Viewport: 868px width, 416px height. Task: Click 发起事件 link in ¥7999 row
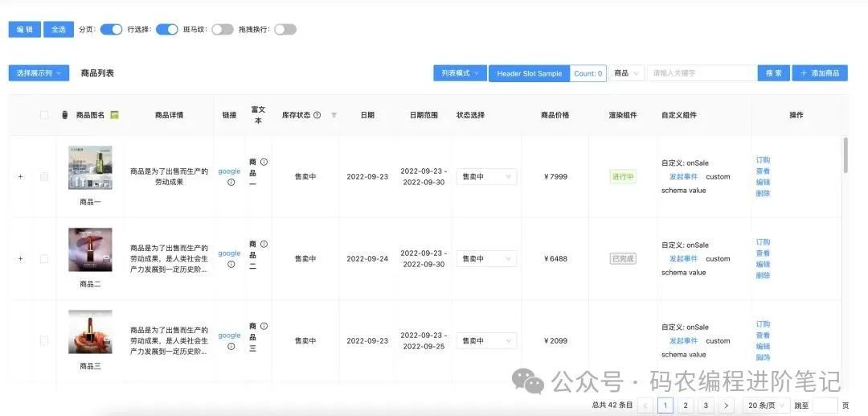[x=683, y=177]
